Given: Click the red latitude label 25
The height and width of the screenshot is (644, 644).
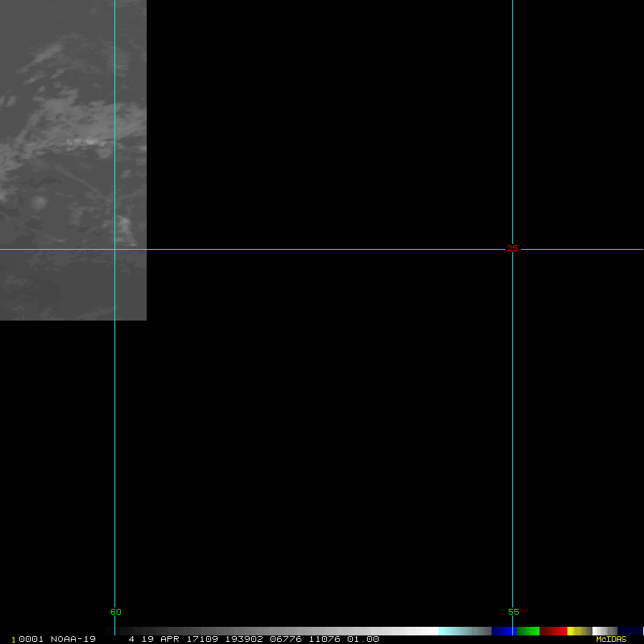Looking at the screenshot, I should [512, 249].
